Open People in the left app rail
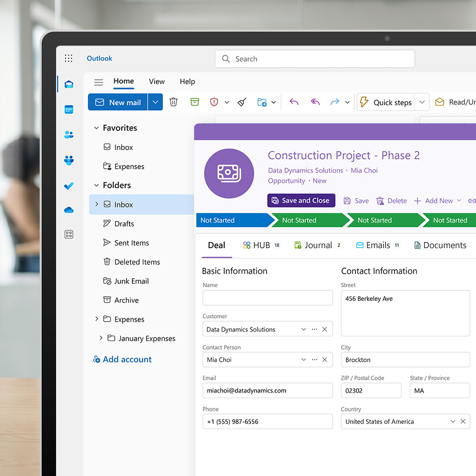 69,134
